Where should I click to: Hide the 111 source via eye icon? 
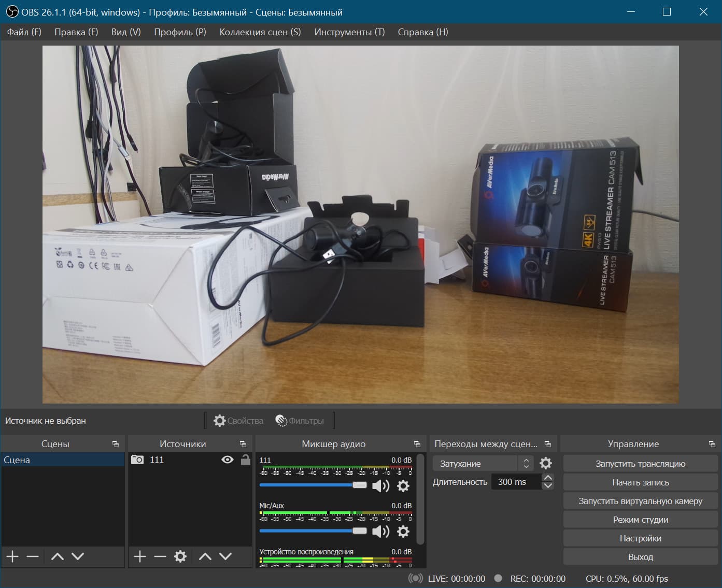pyautogui.click(x=227, y=460)
